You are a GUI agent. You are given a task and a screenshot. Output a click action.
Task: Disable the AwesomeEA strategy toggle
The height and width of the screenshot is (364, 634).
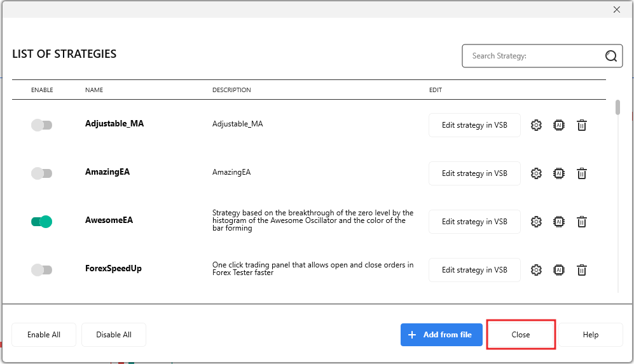[41, 222]
